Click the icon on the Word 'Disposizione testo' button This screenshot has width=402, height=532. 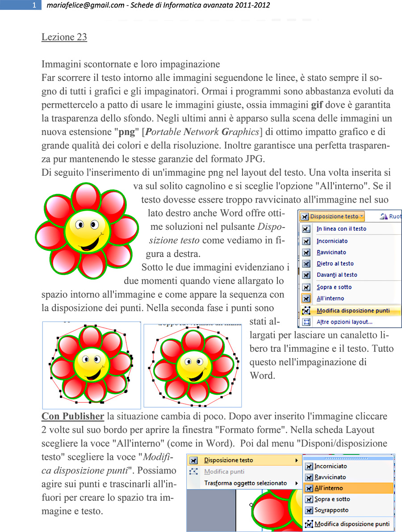(305, 216)
